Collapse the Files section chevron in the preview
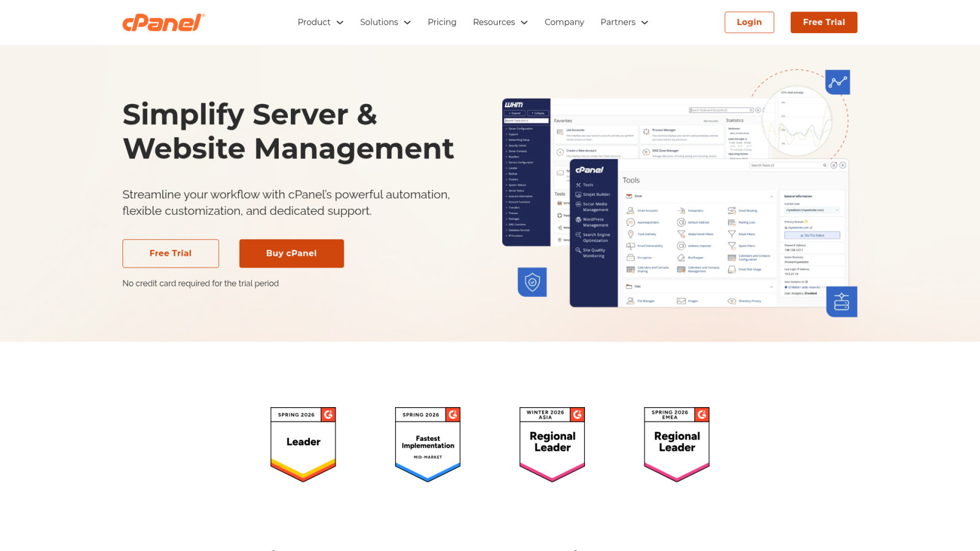Screen dimensions: 980x551 pyautogui.click(x=771, y=287)
